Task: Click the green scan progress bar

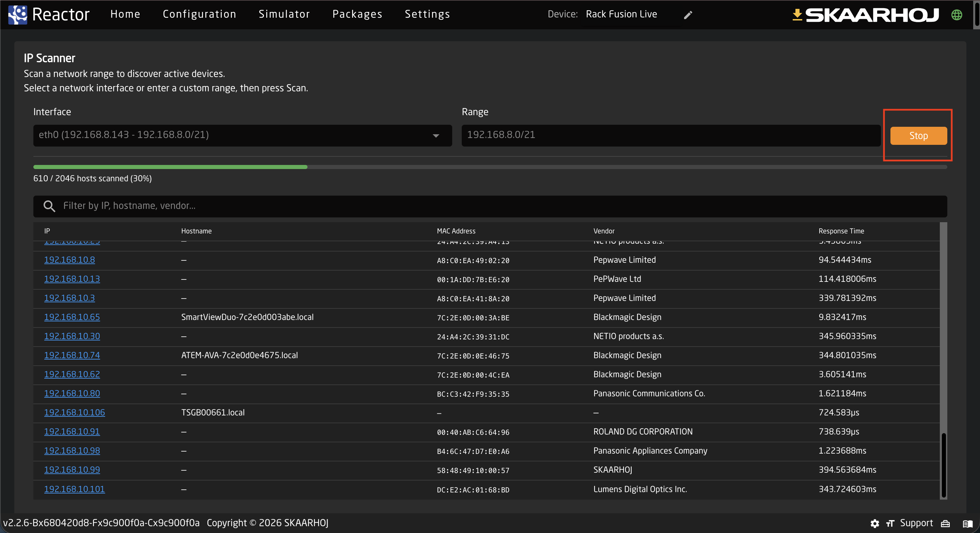Action: [170, 167]
